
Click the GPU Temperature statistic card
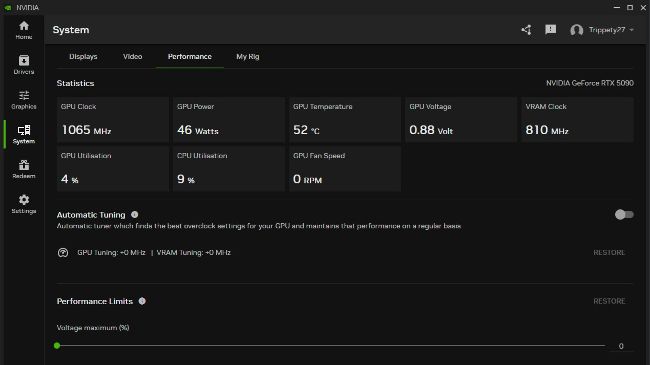click(345, 120)
